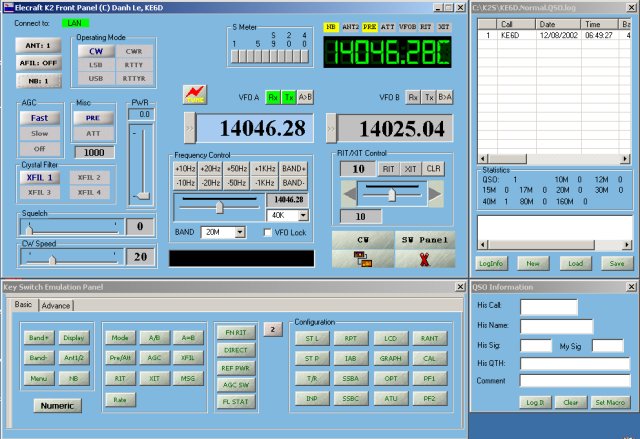Click VFO B chevron handle
This screenshot has width=640, height=439.
click(333, 128)
